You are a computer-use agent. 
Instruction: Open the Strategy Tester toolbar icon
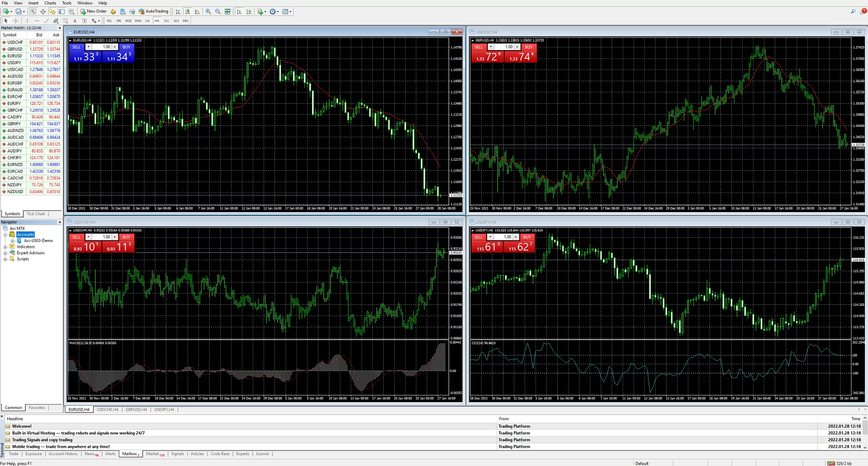tap(71, 11)
